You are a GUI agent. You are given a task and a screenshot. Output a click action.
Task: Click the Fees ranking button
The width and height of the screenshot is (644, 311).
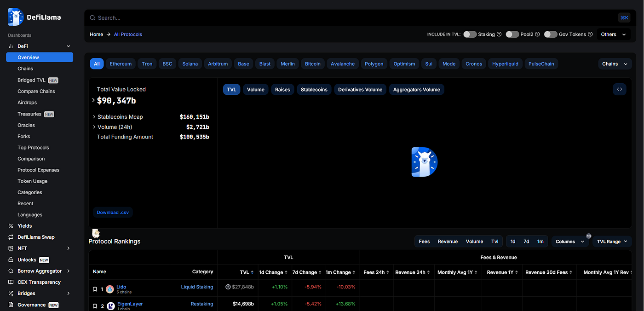424,242
